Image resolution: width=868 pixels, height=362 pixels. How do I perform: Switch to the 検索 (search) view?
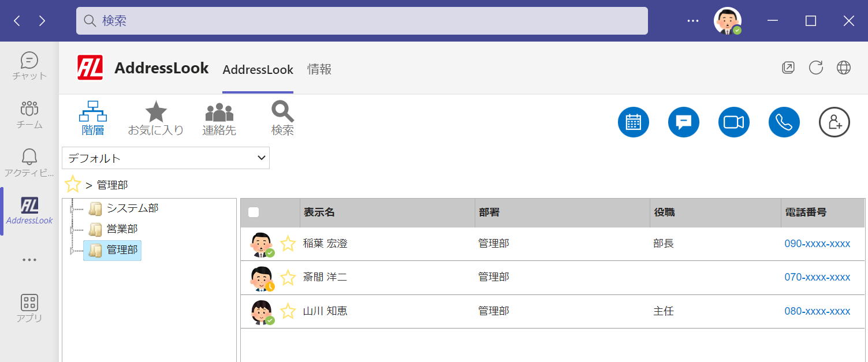tap(282, 117)
